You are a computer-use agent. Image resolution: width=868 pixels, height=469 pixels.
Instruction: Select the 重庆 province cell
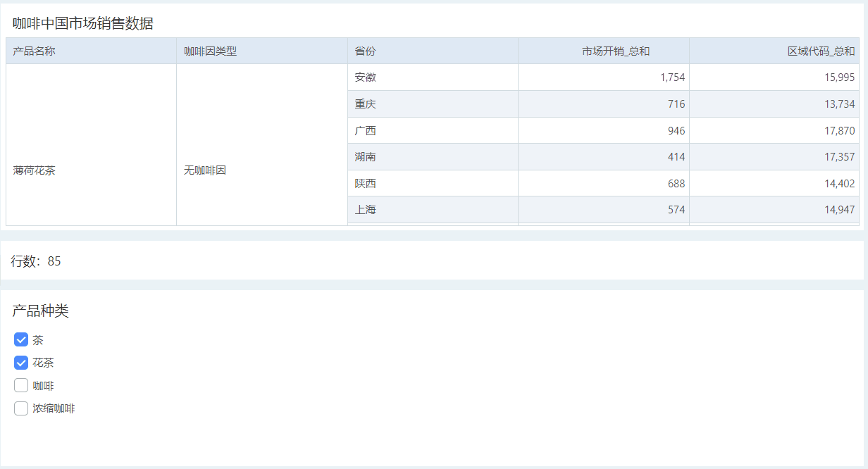point(433,104)
